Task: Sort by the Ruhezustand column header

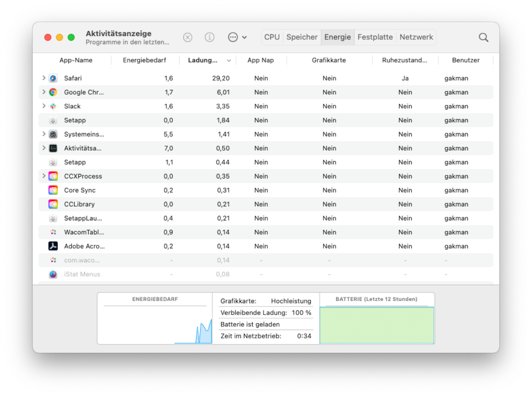Action: (404, 60)
